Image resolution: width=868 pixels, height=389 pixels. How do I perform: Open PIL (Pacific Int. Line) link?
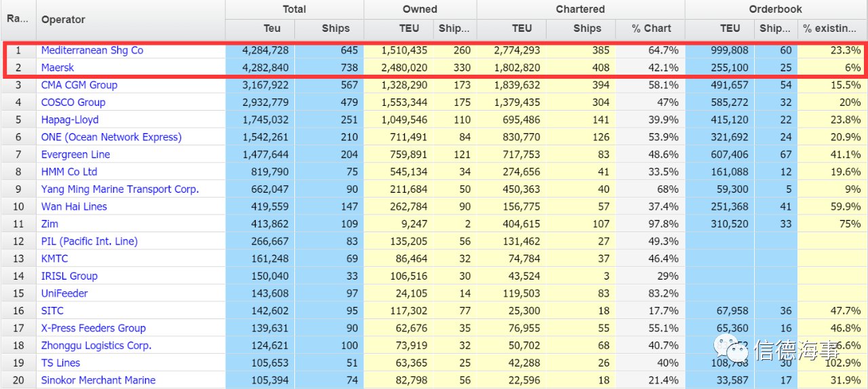[x=90, y=241]
